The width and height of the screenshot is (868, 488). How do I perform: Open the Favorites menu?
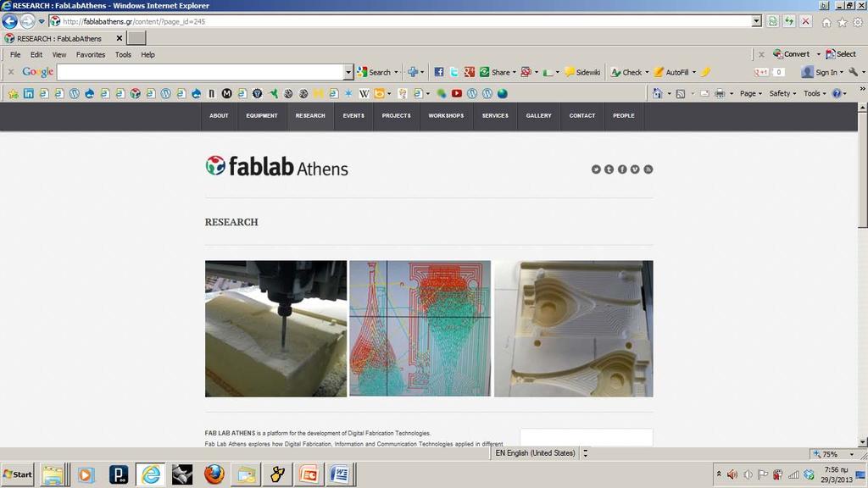tap(90, 55)
